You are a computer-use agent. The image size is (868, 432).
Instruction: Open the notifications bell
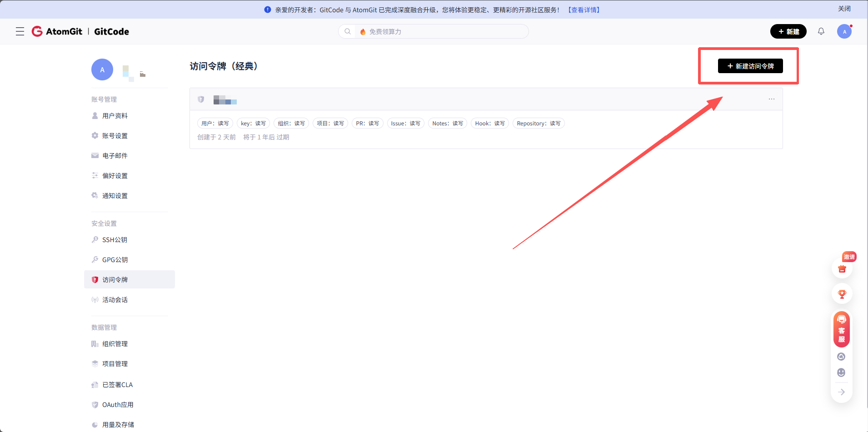coord(821,31)
